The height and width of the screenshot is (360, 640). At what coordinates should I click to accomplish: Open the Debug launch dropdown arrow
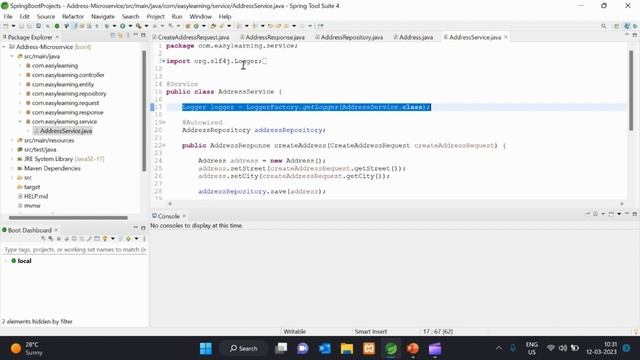pos(114,26)
